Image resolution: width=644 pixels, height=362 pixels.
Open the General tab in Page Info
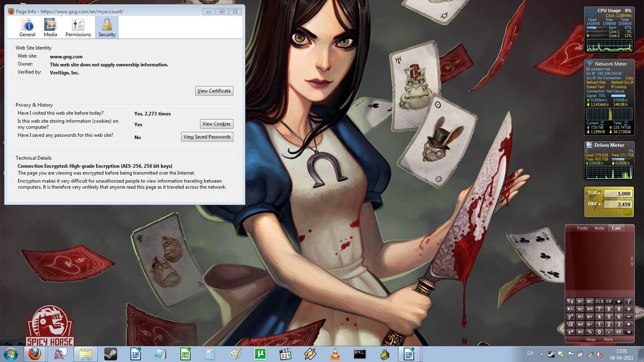pyautogui.click(x=27, y=28)
